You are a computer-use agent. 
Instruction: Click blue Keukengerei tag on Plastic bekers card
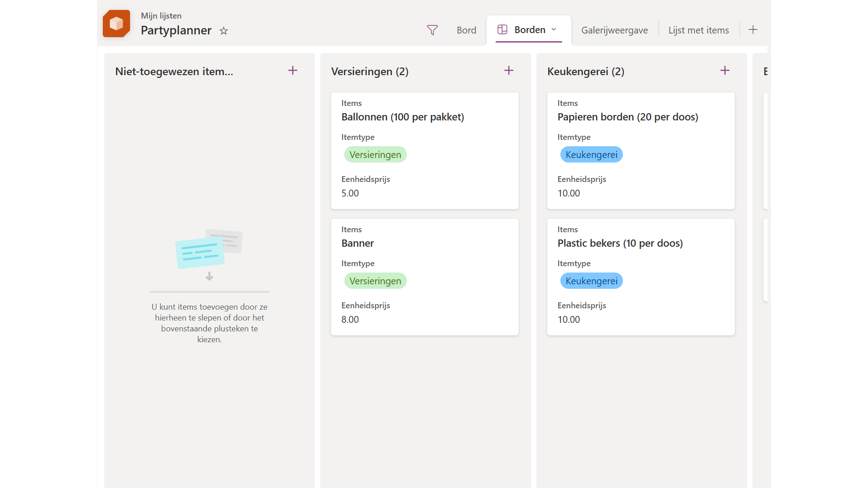591,281
